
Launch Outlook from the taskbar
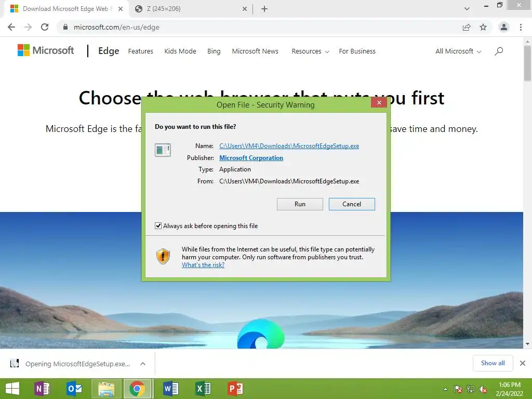(74, 389)
